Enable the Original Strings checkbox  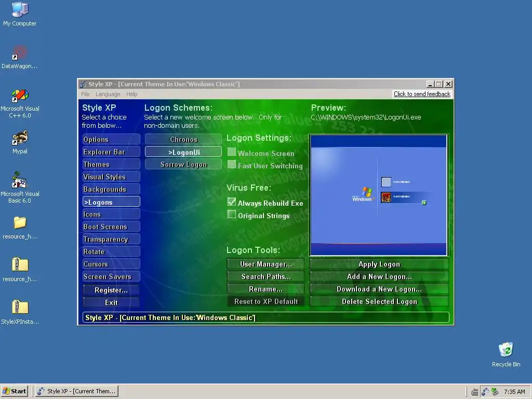point(232,215)
